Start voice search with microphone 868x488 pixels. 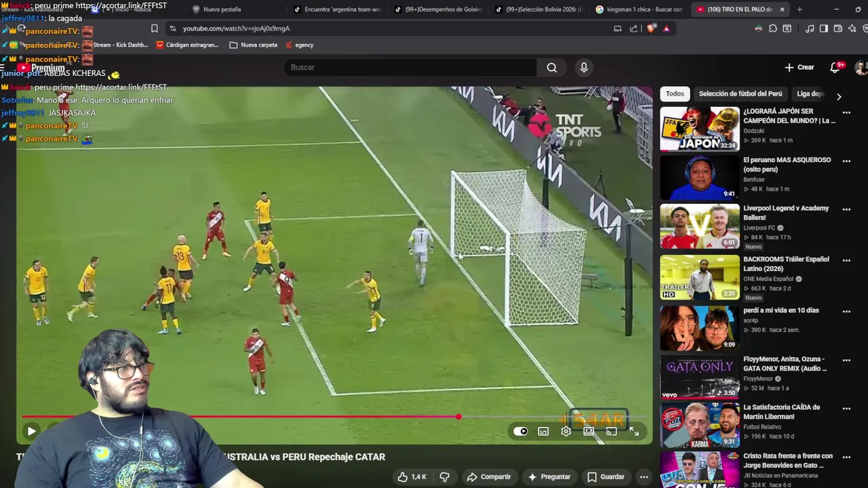pyautogui.click(x=584, y=67)
